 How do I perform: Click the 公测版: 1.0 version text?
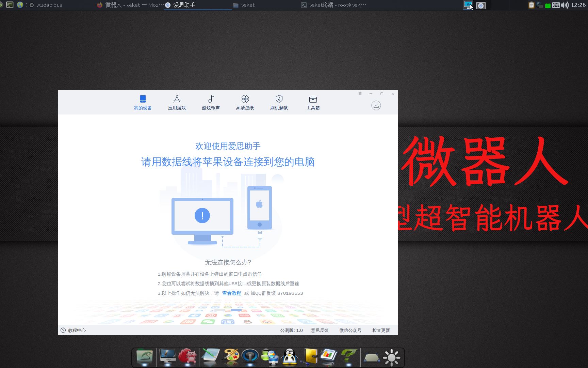[x=291, y=330]
